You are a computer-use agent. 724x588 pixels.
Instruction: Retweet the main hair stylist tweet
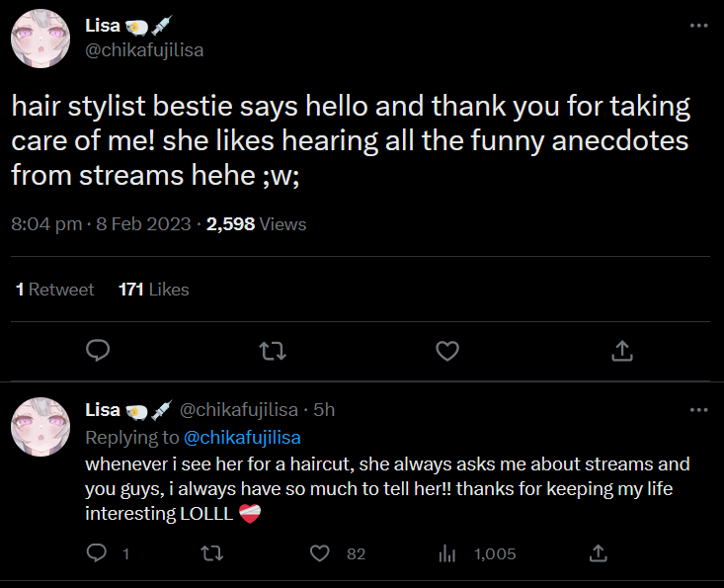click(x=272, y=351)
